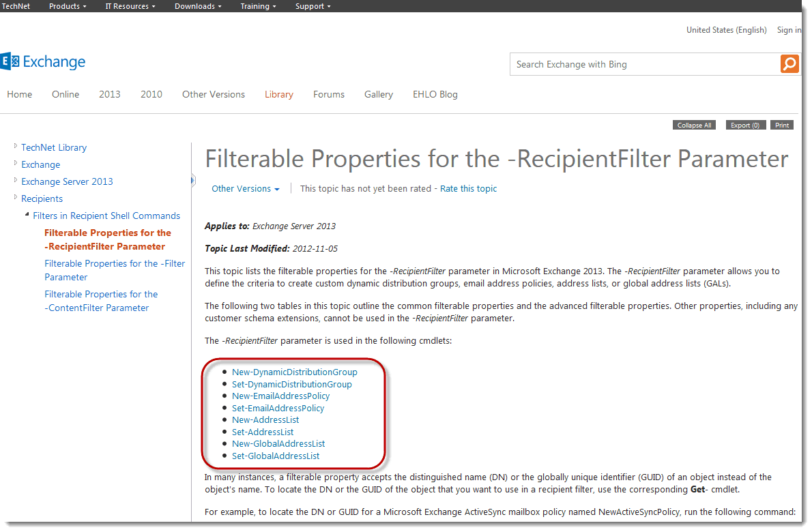Open the Other Versions dropdown under title
The width and height of the screenshot is (812, 532).
click(246, 189)
